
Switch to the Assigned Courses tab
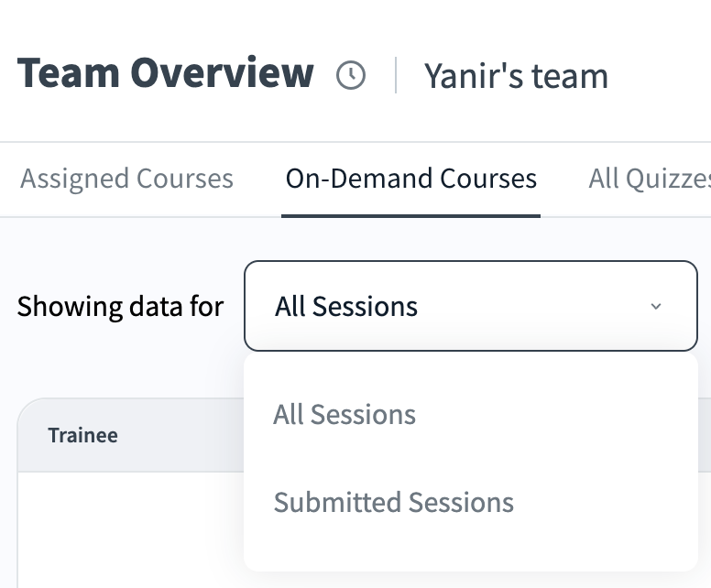126,178
